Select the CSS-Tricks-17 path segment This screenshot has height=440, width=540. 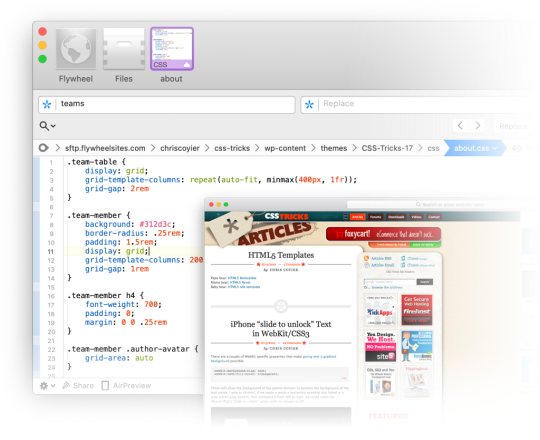point(387,148)
